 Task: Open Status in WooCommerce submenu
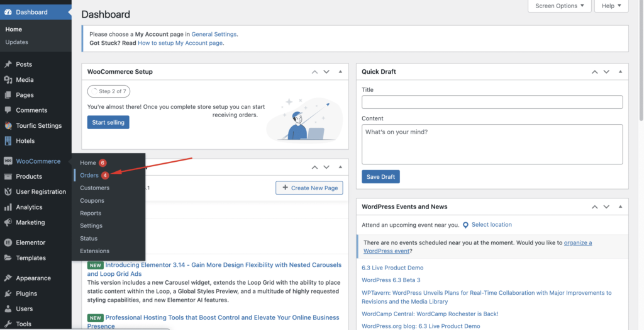[89, 238]
